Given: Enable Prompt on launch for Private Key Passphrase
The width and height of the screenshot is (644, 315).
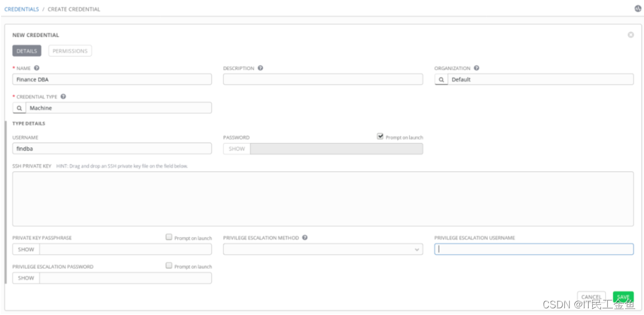Looking at the screenshot, I should 169,237.
